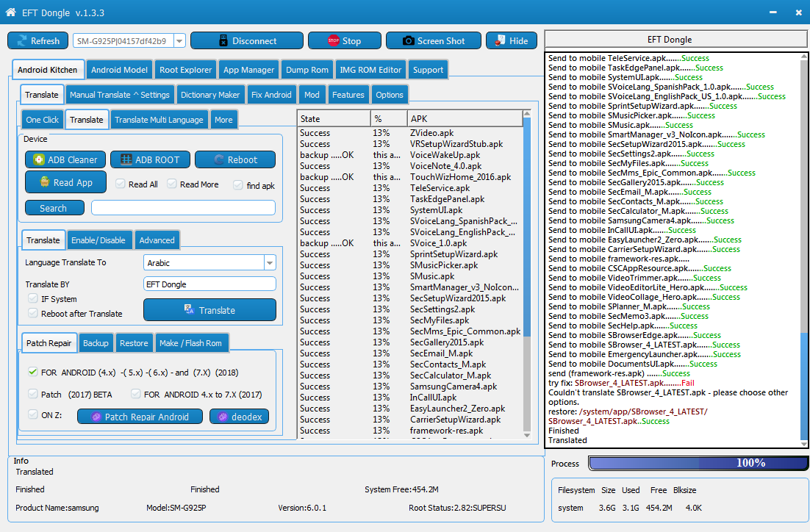
Task: Click the APK list vertical scrollbar
Action: 527,274
